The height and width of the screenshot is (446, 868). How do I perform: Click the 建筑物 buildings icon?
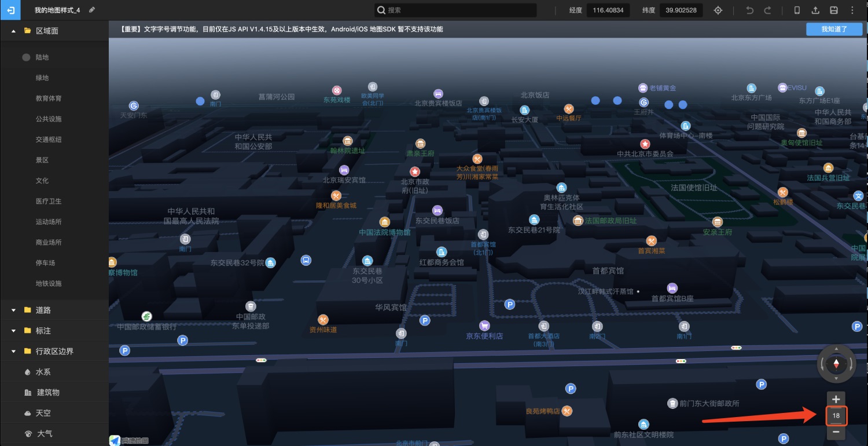[28, 392]
